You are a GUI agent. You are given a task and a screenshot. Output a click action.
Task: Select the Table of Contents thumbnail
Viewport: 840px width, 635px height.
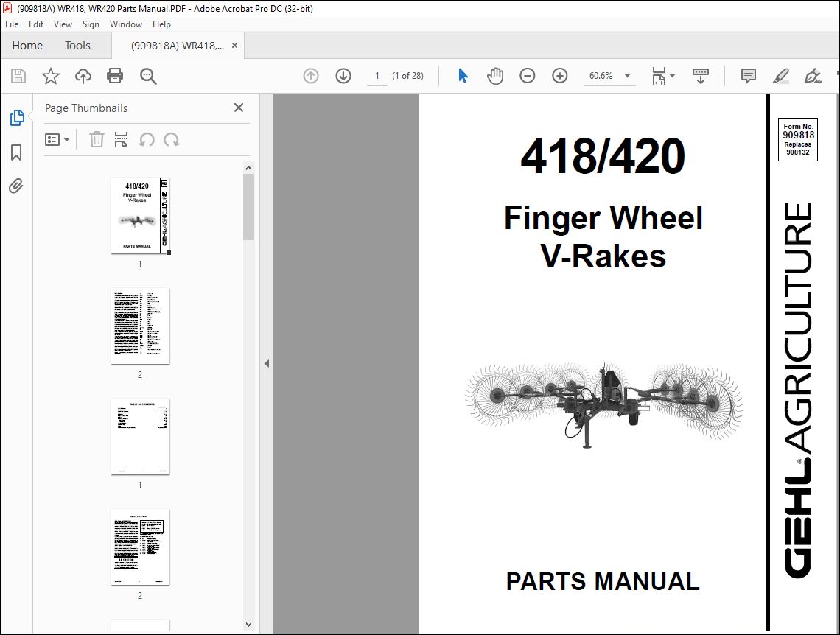click(140, 436)
